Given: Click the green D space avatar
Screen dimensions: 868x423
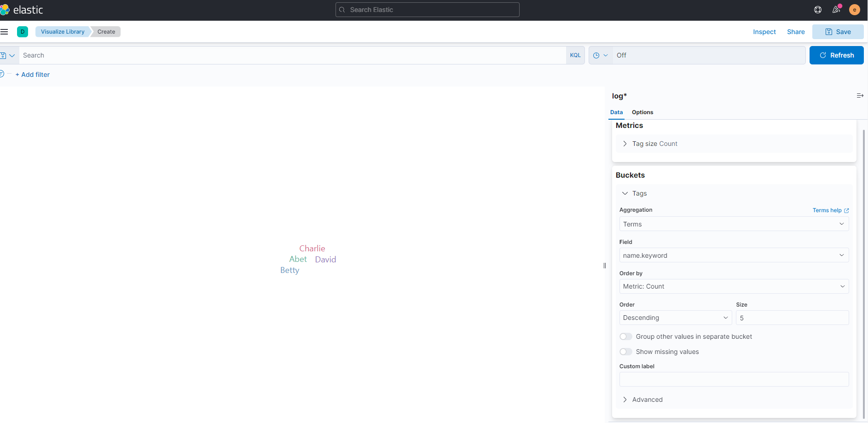Looking at the screenshot, I should pyautogui.click(x=23, y=32).
